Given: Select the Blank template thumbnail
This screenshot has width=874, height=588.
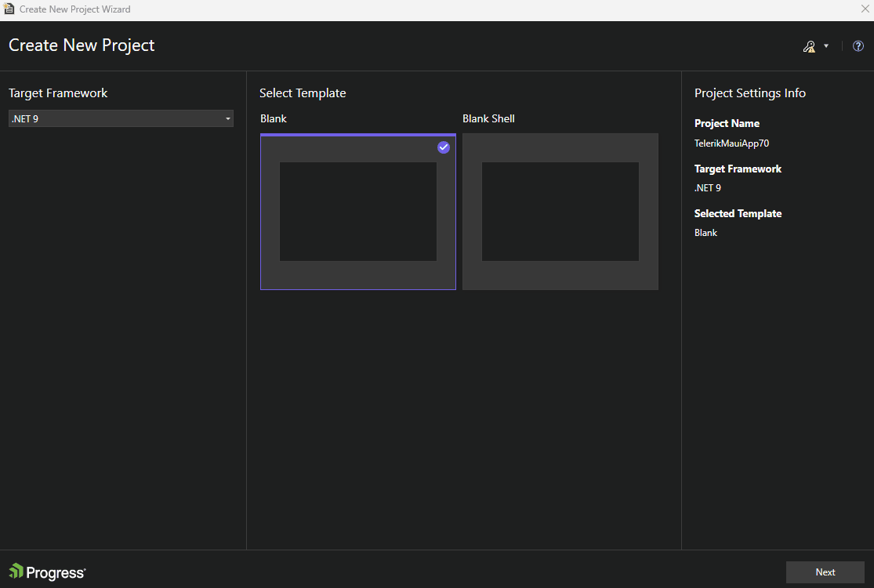Looking at the screenshot, I should click(x=358, y=212).
